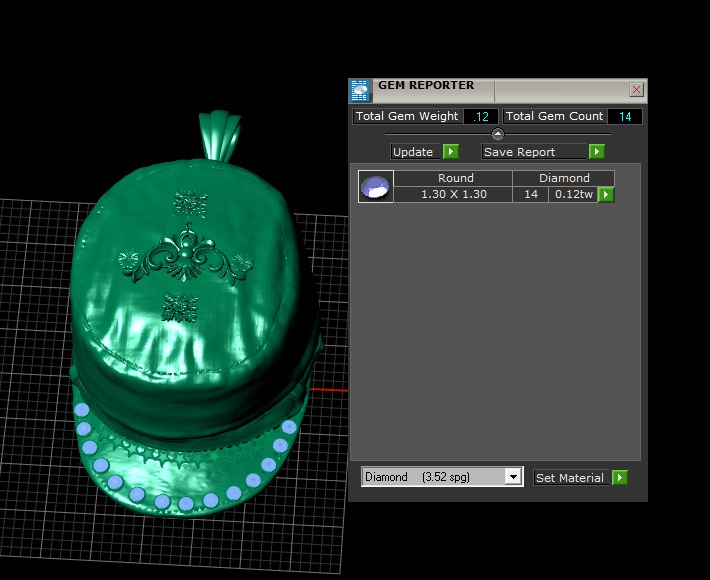Viewport: 710px width, 580px height.
Task: Click the Total Gem Weight value field
Action: pyautogui.click(x=481, y=116)
